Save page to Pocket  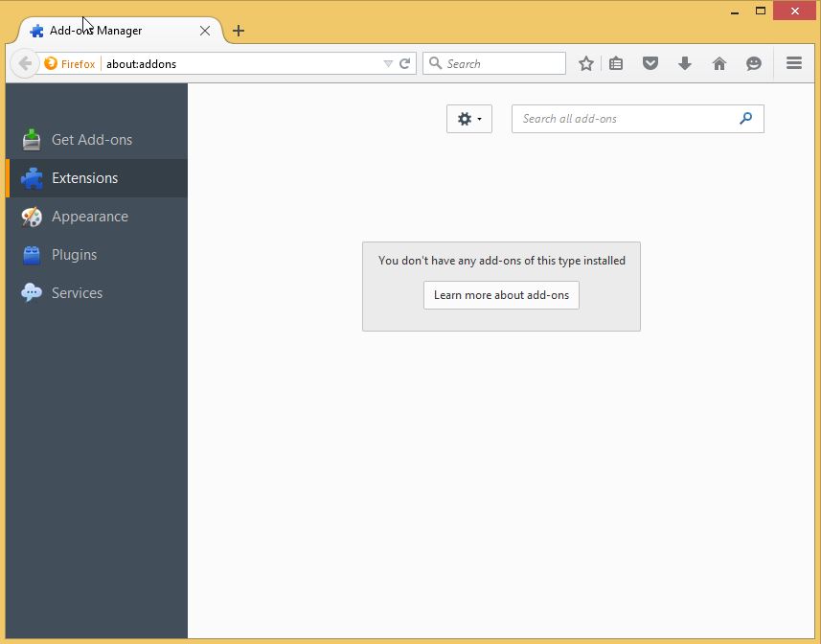[x=650, y=63]
